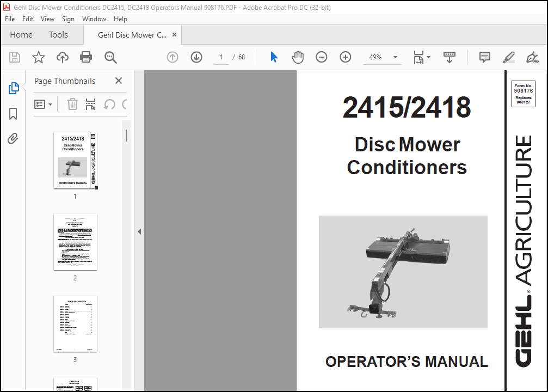This screenshot has width=548, height=392.
Task: Zoom in with plus button
Action: [346, 57]
